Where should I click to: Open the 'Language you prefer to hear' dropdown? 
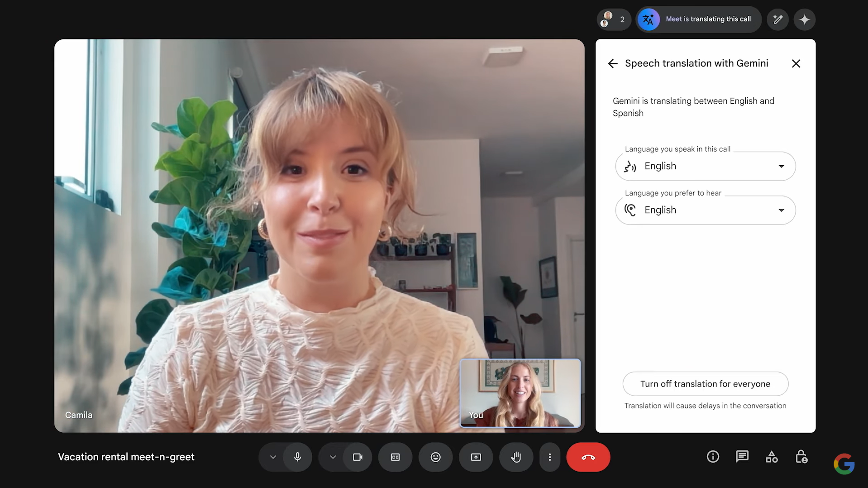pyautogui.click(x=705, y=210)
